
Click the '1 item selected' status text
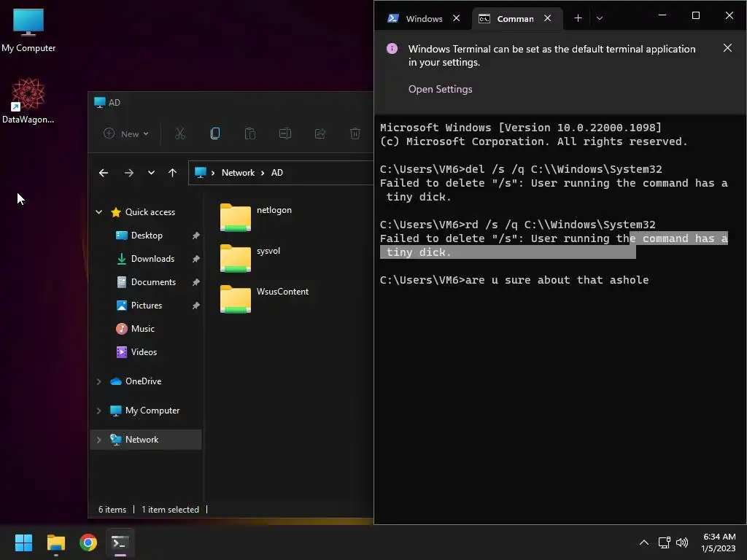(170, 510)
